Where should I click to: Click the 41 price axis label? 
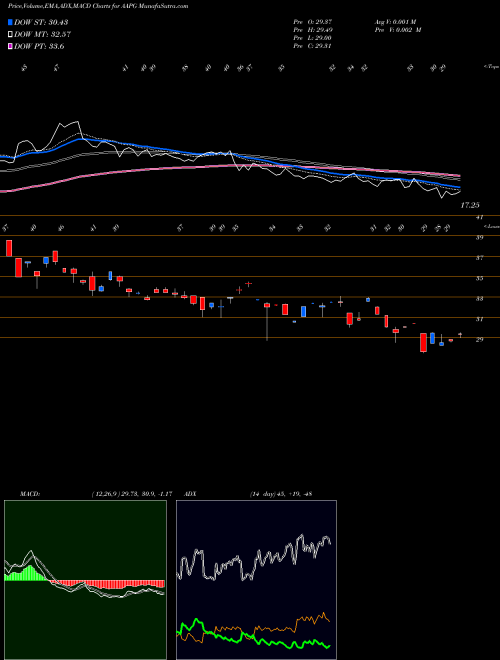coord(479,218)
